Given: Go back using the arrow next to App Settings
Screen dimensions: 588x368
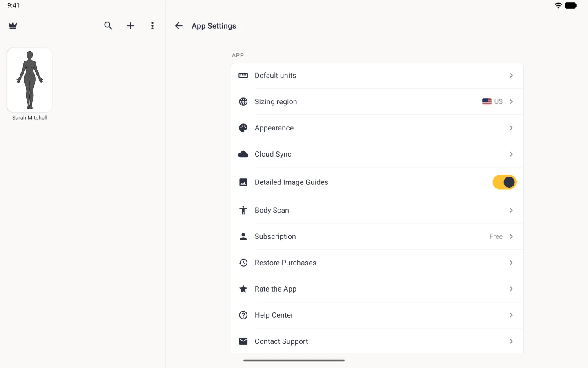Looking at the screenshot, I should tap(178, 26).
